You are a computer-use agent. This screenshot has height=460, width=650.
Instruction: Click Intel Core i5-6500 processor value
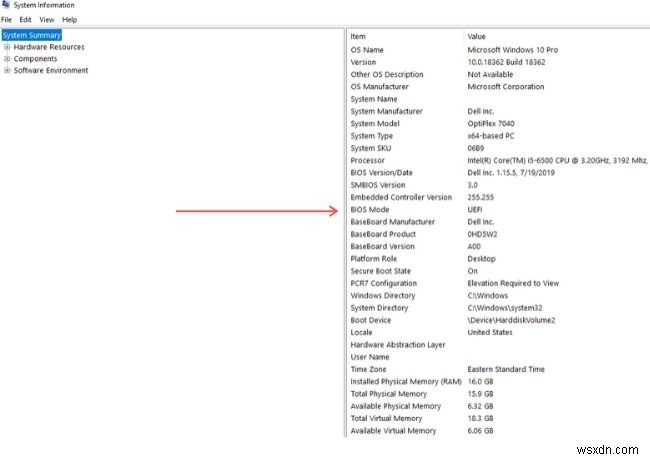[557, 160]
